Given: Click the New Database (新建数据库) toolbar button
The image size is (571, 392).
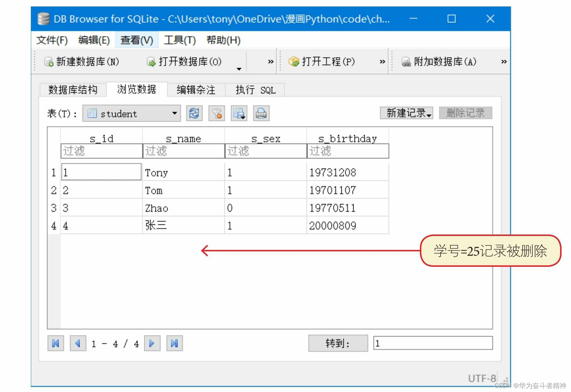Looking at the screenshot, I should (82, 62).
